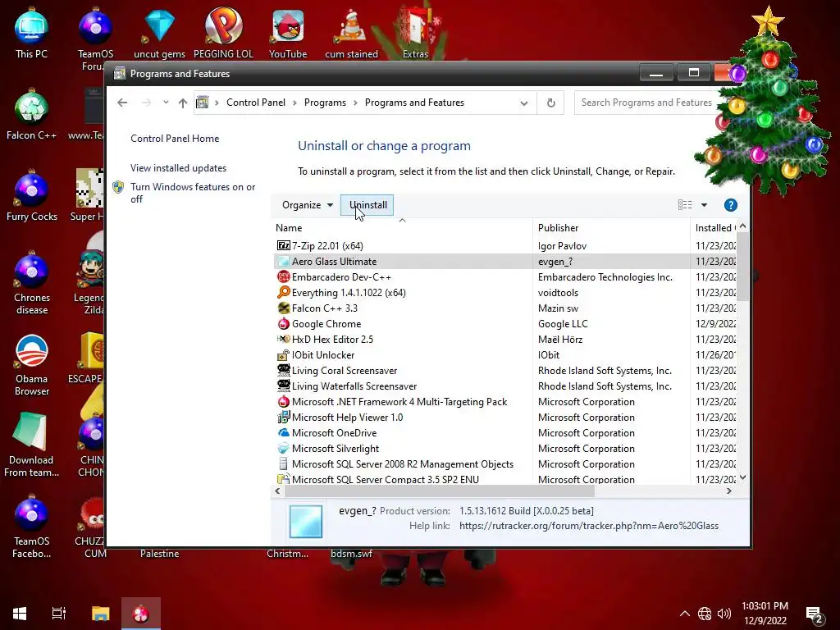
Task: Open the Obama Browser desktop icon
Action: pos(32,365)
